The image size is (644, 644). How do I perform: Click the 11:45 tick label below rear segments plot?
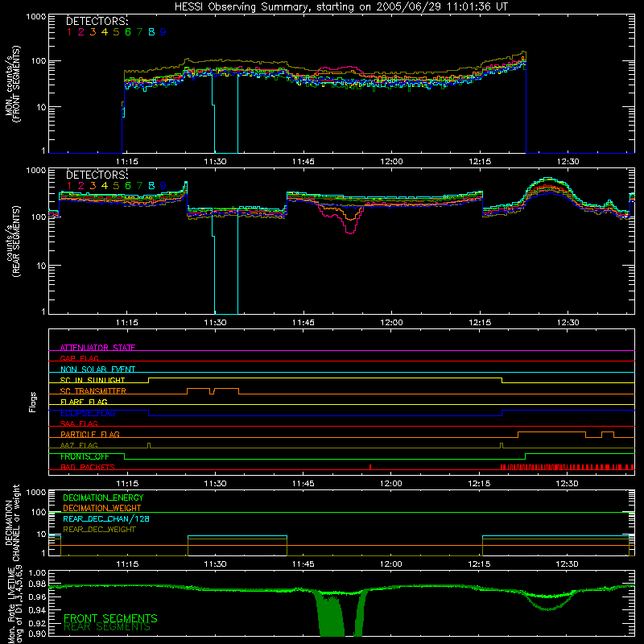(x=303, y=323)
